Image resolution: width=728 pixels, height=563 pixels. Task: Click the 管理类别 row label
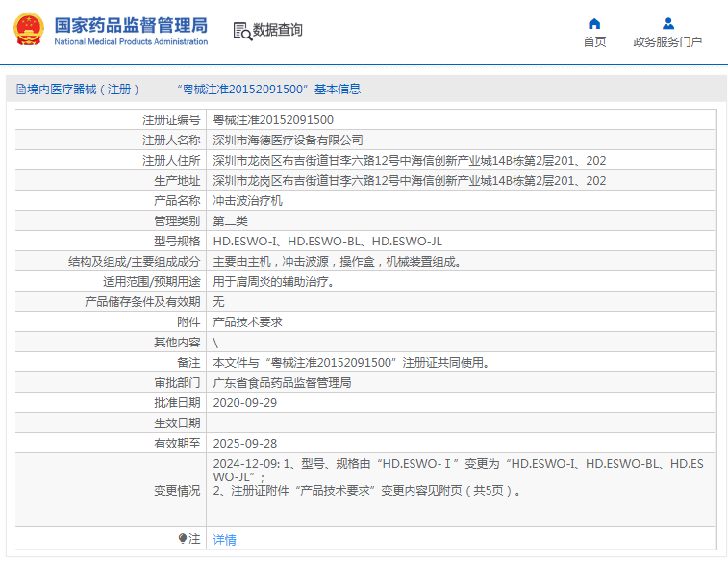[177, 220]
